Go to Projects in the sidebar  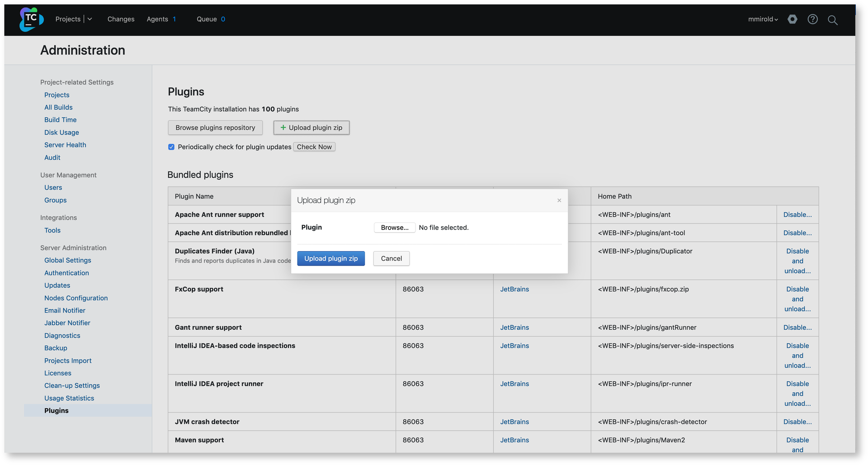tap(57, 95)
